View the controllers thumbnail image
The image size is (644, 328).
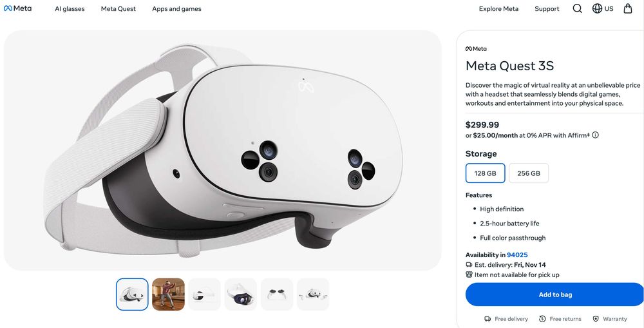[277, 294]
